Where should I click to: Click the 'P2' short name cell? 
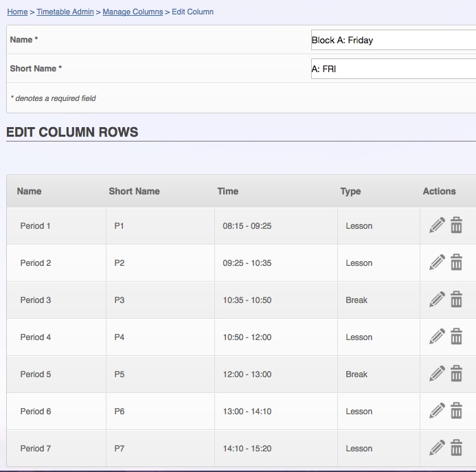point(160,262)
